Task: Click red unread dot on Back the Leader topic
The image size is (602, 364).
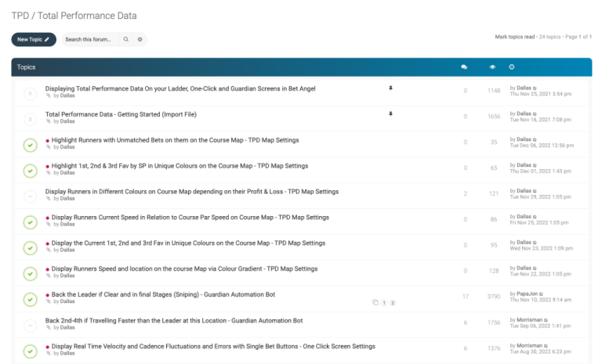Action: [48, 295]
